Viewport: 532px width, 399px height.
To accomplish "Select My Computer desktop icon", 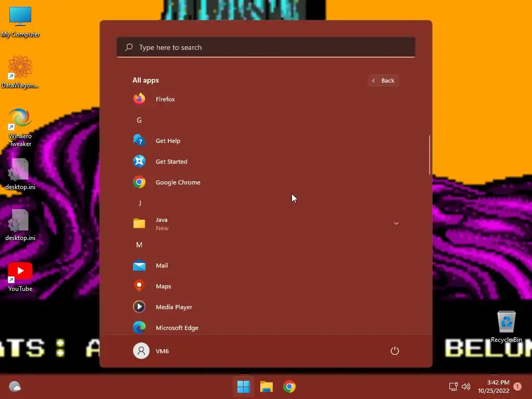I will [x=20, y=22].
